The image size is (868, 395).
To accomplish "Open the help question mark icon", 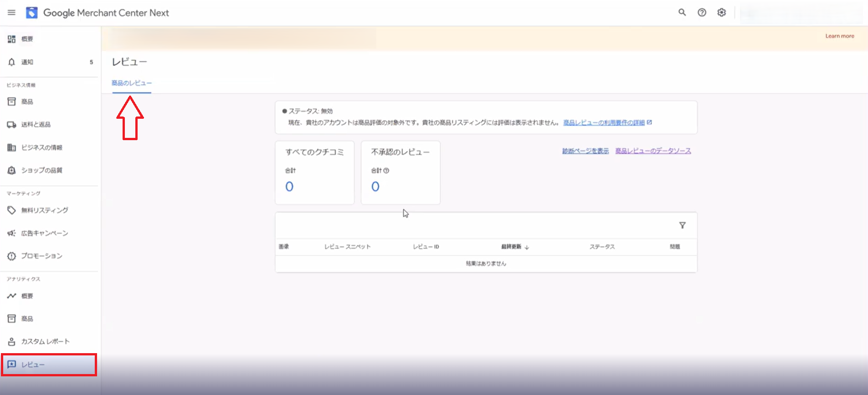I will (702, 13).
